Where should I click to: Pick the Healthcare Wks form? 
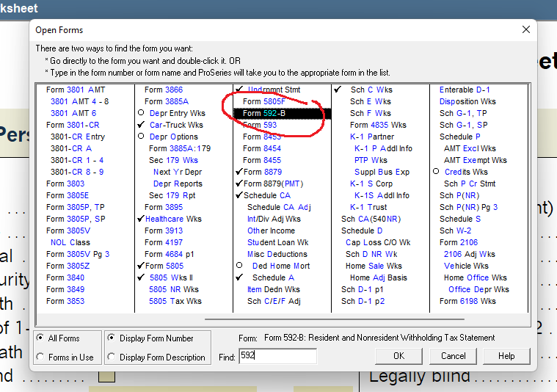172,219
